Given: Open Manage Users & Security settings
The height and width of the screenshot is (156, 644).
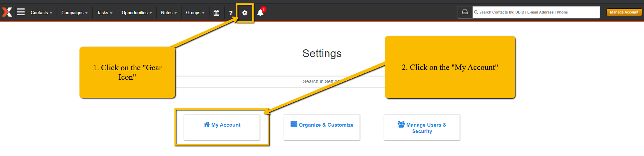Looking at the screenshot, I should (x=422, y=127).
